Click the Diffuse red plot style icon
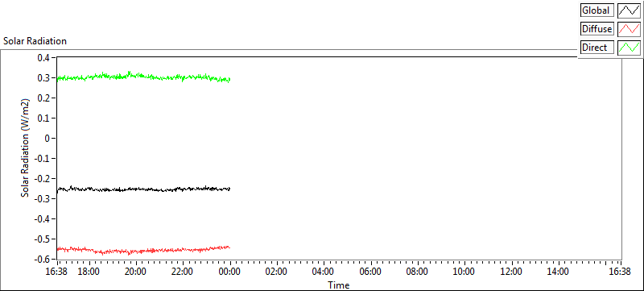Viewport: 644px width, 291px height. (630, 29)
